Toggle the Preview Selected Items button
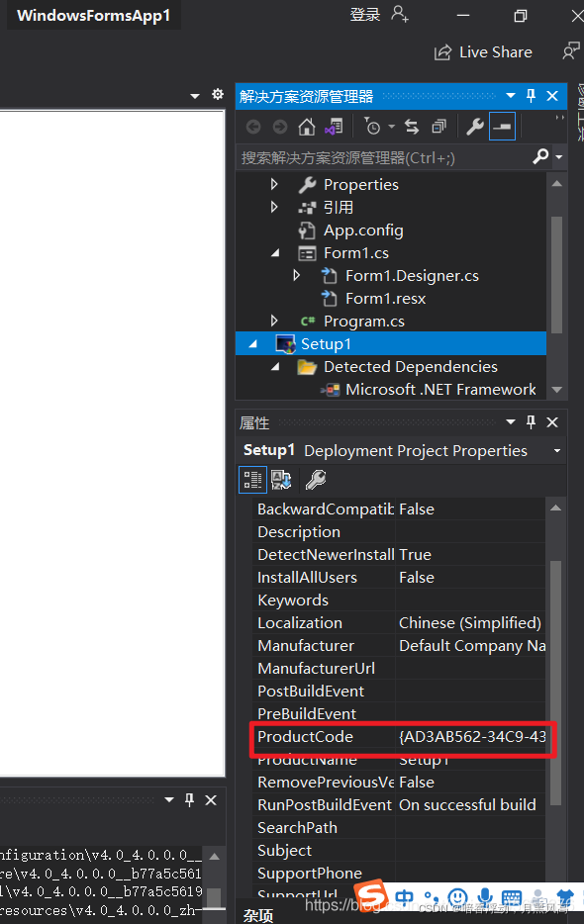584x924 pixels. pos(502,127)
